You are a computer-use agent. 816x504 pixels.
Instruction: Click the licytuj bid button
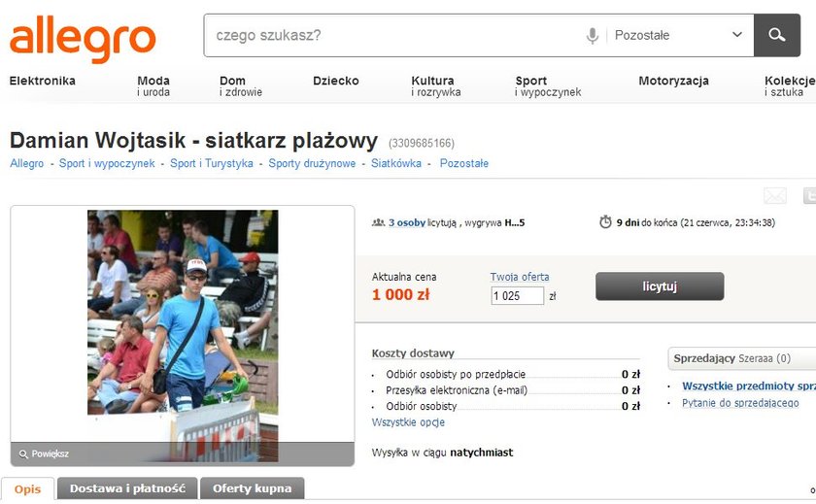pyautogui.click(x=660, y=286)
